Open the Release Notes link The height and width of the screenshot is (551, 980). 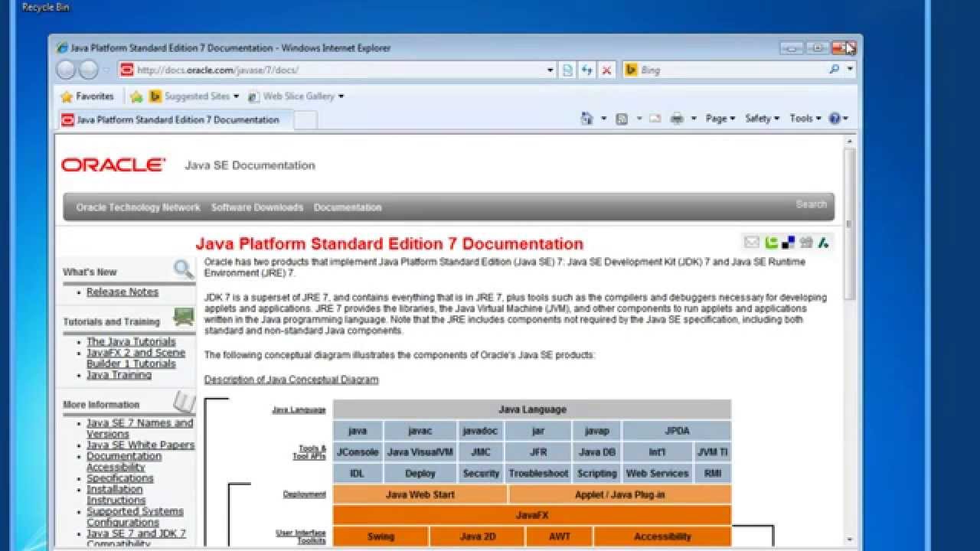point(122,292)
